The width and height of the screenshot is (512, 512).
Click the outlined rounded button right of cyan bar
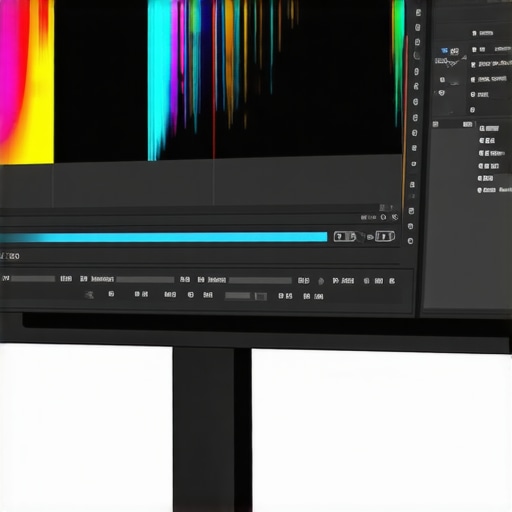[345, 237]
